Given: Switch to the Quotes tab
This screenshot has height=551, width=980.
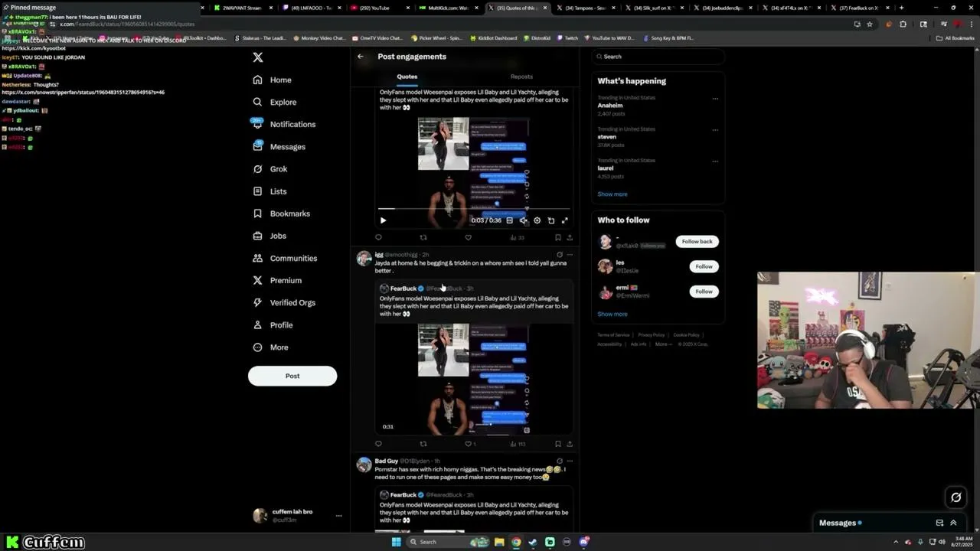Looking at the screenshot, I should 407,77.
